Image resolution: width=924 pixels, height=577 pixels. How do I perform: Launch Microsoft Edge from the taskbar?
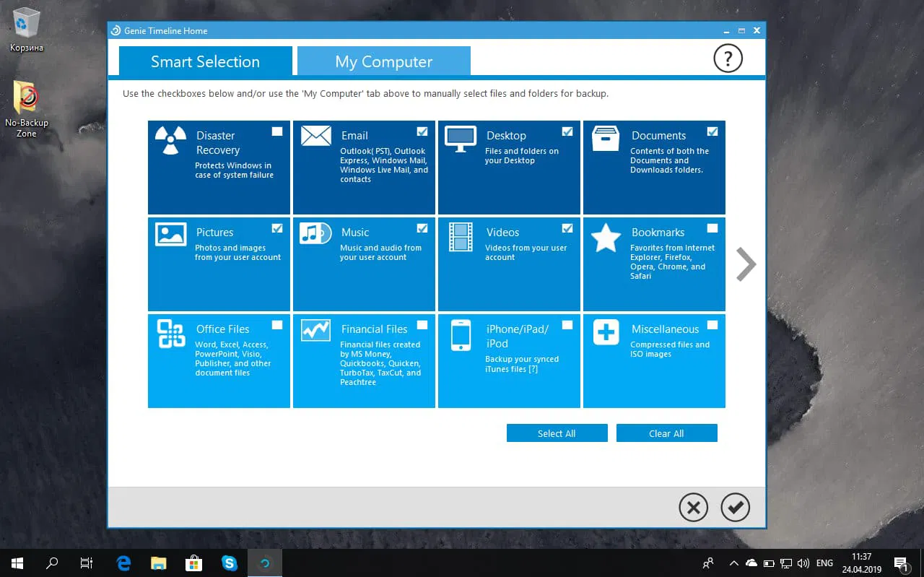[124, 563]
